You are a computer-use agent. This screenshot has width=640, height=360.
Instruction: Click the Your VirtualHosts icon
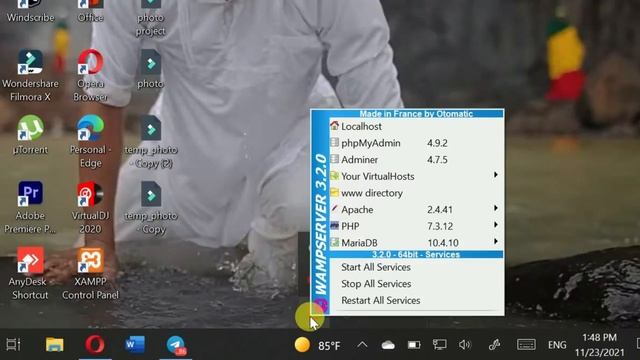click(334, 176)
